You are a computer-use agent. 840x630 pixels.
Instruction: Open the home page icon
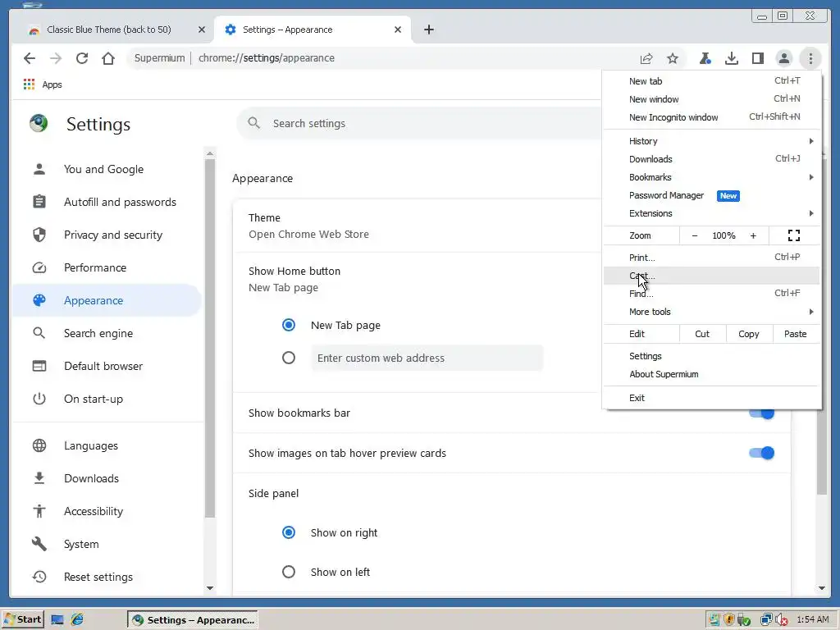[108, 58]
